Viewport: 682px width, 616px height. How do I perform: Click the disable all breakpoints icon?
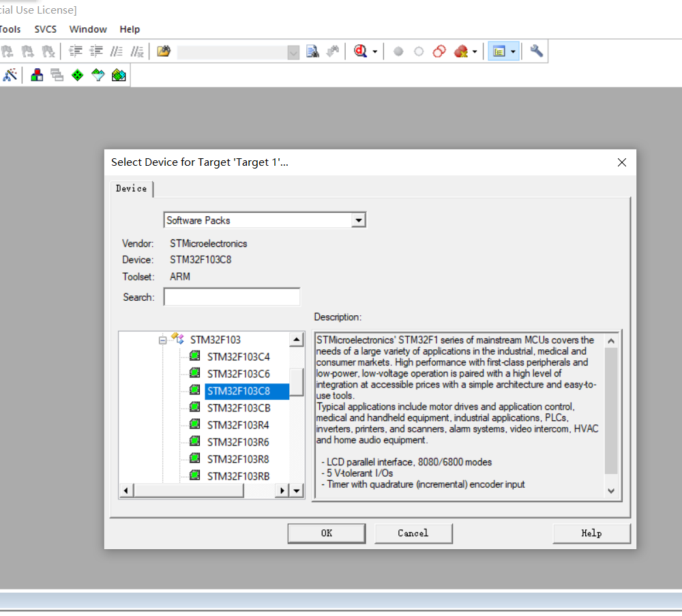pyautogui.click(x=439, y=51)
